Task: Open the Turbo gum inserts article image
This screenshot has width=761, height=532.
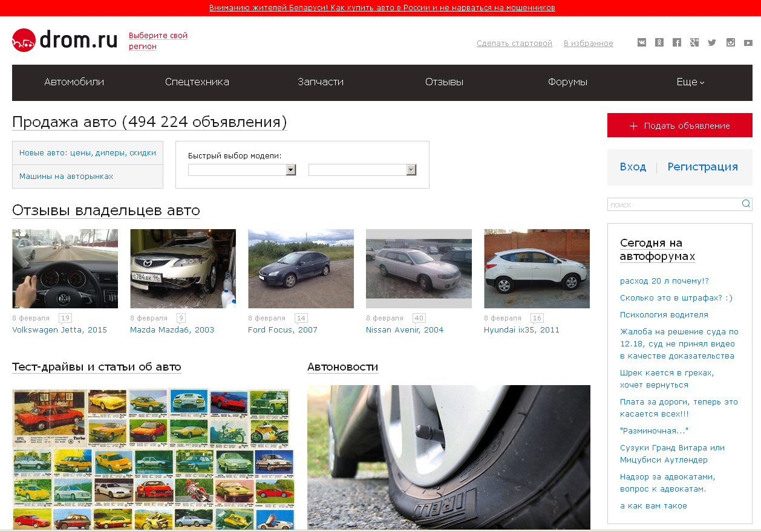Action: coord(154,458)
